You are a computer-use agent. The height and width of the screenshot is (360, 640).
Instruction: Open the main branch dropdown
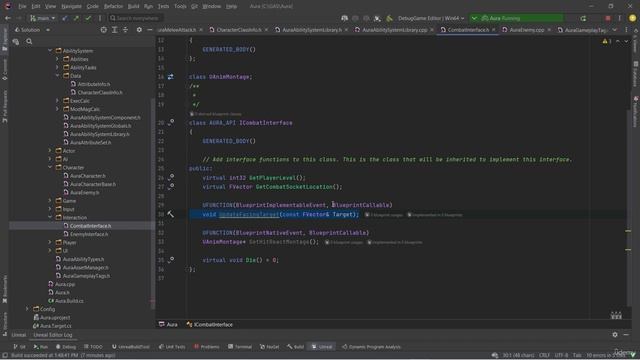(x=42, y=18)
